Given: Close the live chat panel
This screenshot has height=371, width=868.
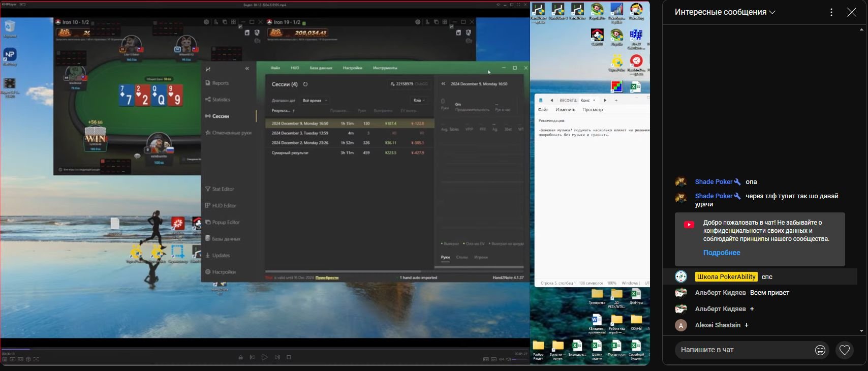Looking at the screenshot, I should pos(852,12).
